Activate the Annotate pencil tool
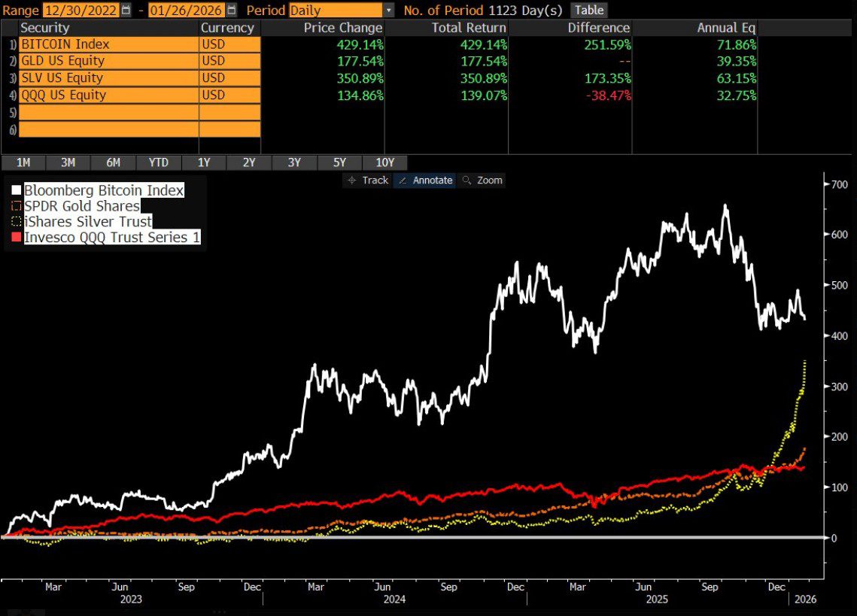 [424, 180]
